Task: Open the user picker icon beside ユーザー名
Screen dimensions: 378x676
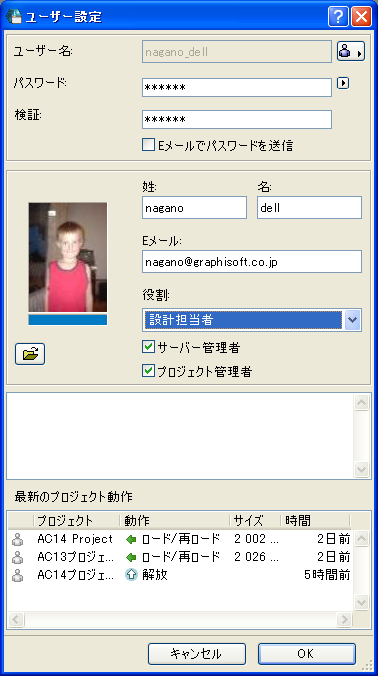Action: coord(351,52)
